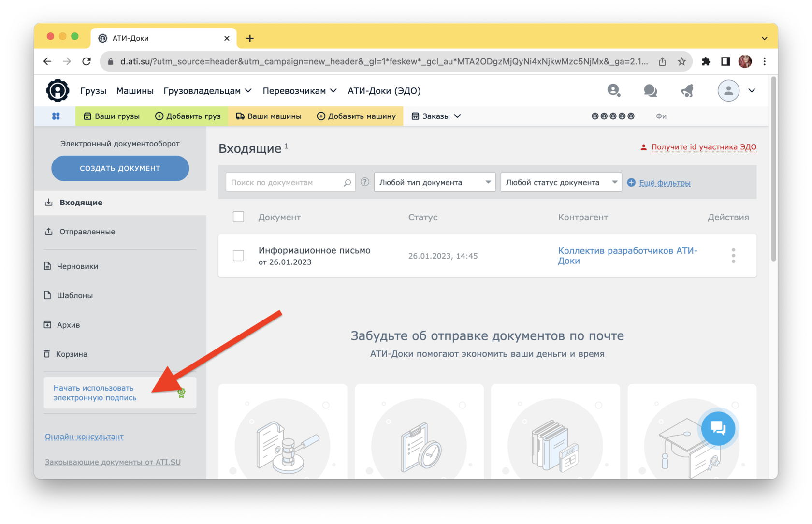812x524 pixels.
Task: Click the page vertical scrollbar
Action: [773, 169]
